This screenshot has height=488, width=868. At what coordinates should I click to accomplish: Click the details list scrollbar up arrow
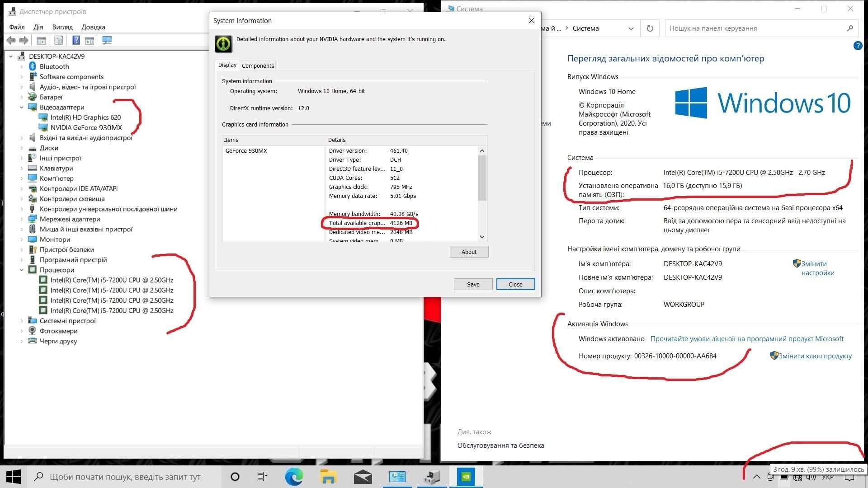(482, 150)
